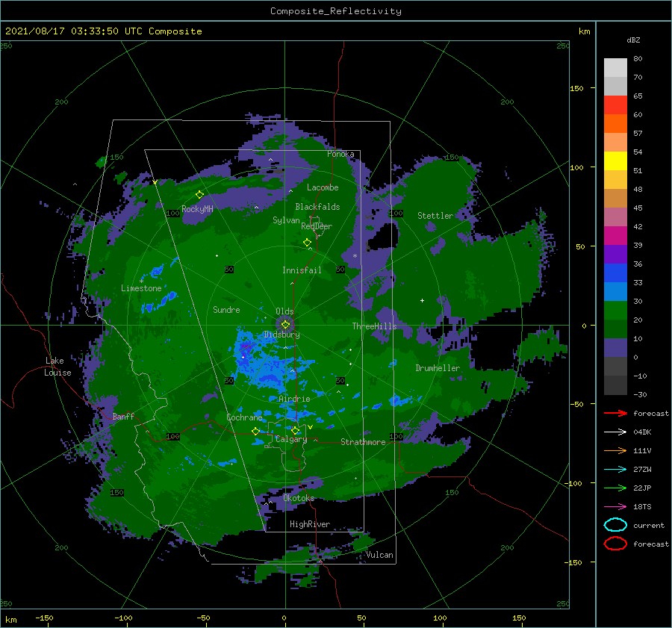Select the magenta 39–42 dBZ swatch
The width and height of the screenshot is (672, 628).
tap(615, 236)
